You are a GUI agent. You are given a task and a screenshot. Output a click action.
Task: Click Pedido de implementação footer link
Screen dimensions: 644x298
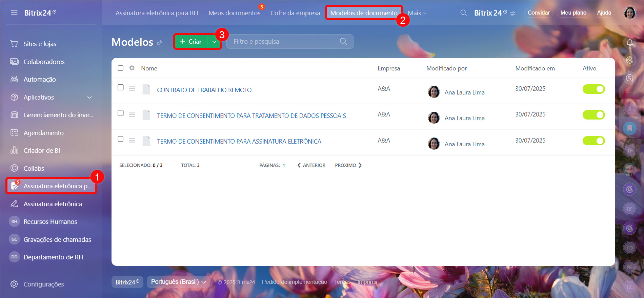point(294,282)
